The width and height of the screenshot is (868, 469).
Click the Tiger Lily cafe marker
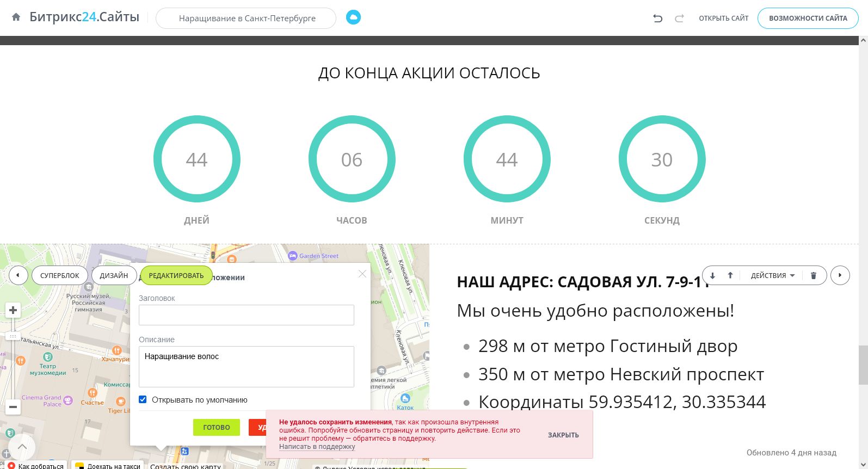120,402
